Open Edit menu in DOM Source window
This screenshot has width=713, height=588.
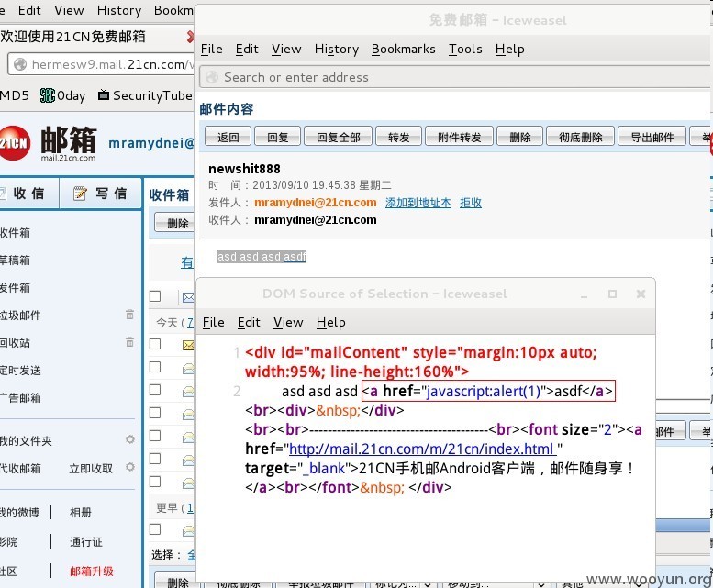(x=249, y=323)
